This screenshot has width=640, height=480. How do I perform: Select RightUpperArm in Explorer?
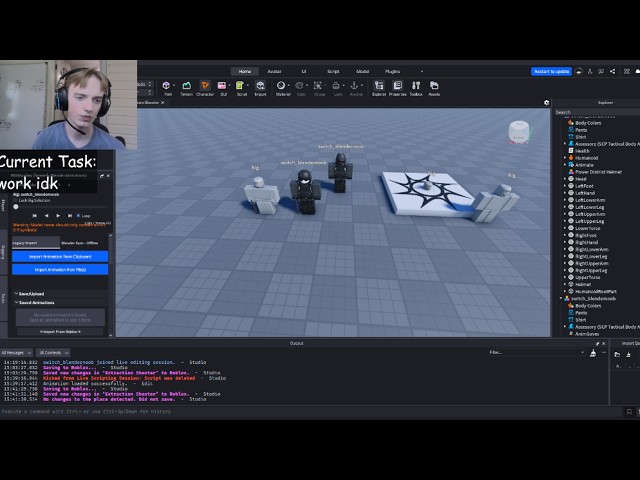(591, 263)
